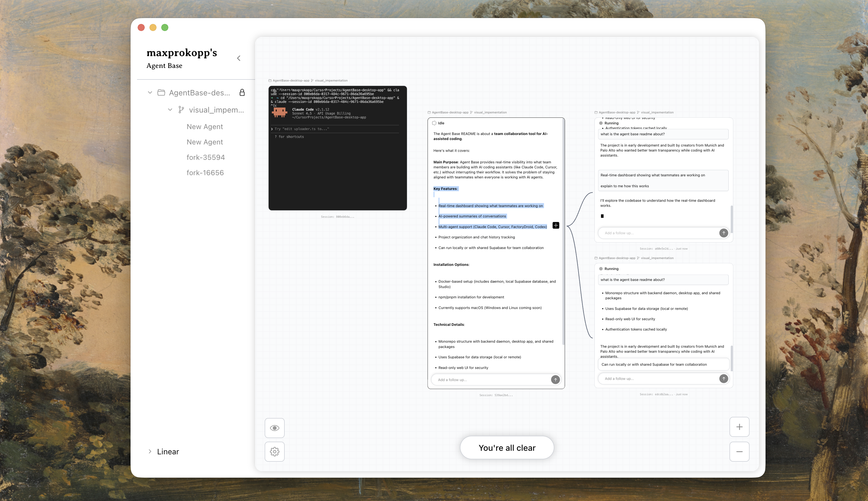Close the window with the red button
This screenshot has width=868, height=501.
point(141,27)
